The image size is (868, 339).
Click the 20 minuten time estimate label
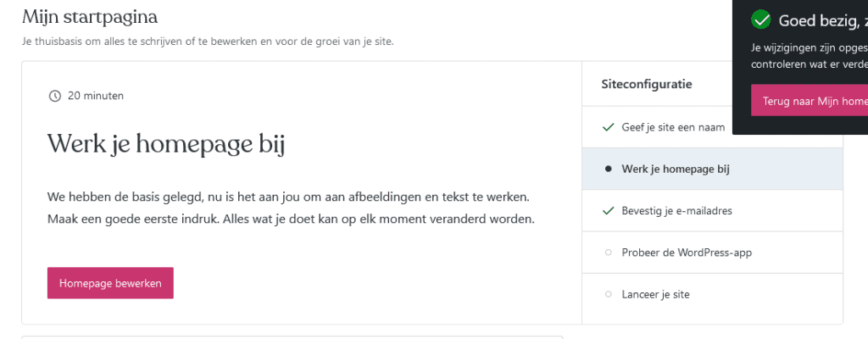click(96, 96)
